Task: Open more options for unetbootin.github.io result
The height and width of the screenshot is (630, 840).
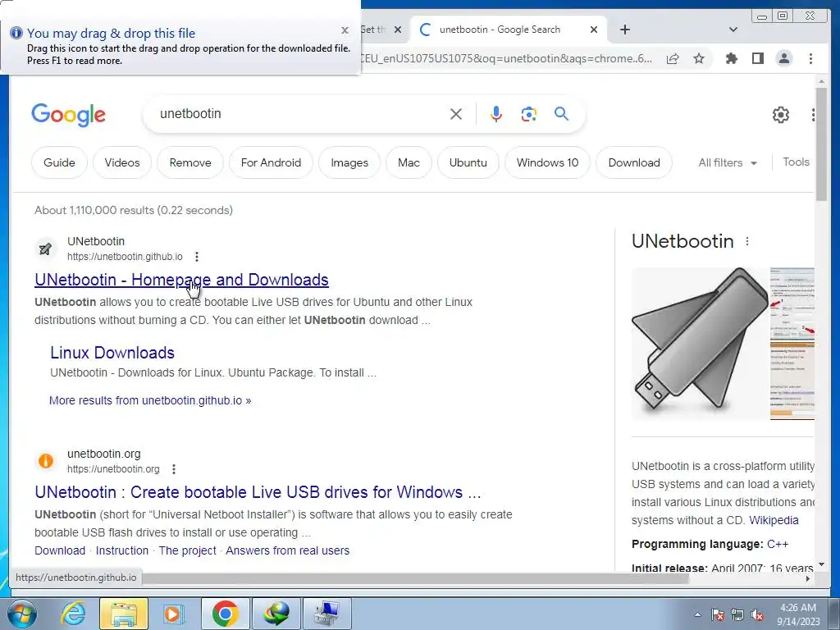Action: tap(197, 257)
